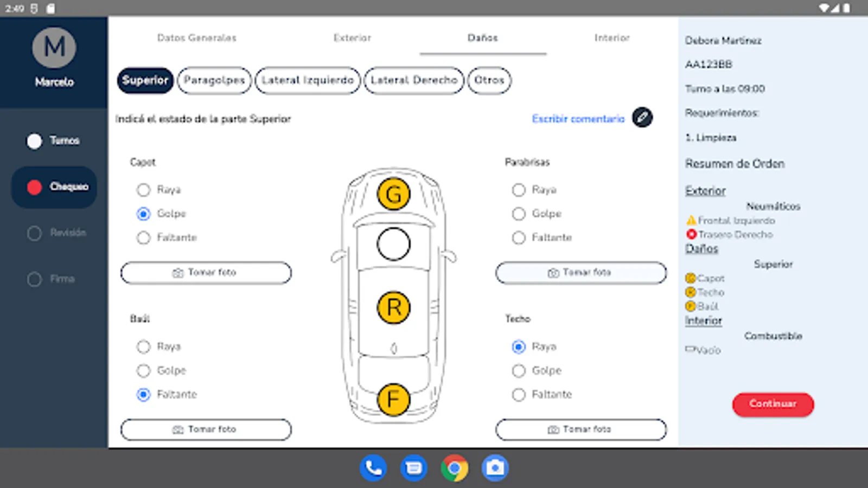This screenshot has height=488, width=868.
Task: Select Raya for Techo
Action: [x=519, y=346]
